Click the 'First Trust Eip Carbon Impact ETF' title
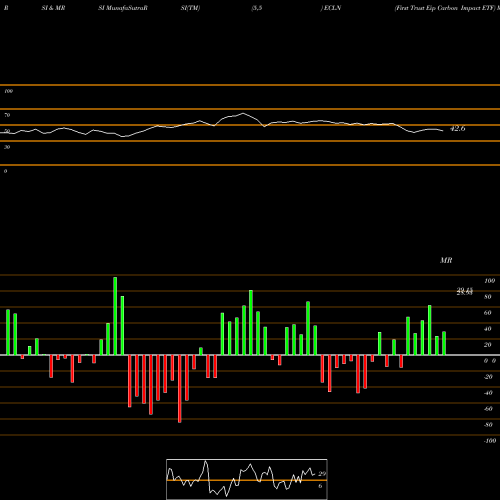500x500 pixels. tap(445, 8)
